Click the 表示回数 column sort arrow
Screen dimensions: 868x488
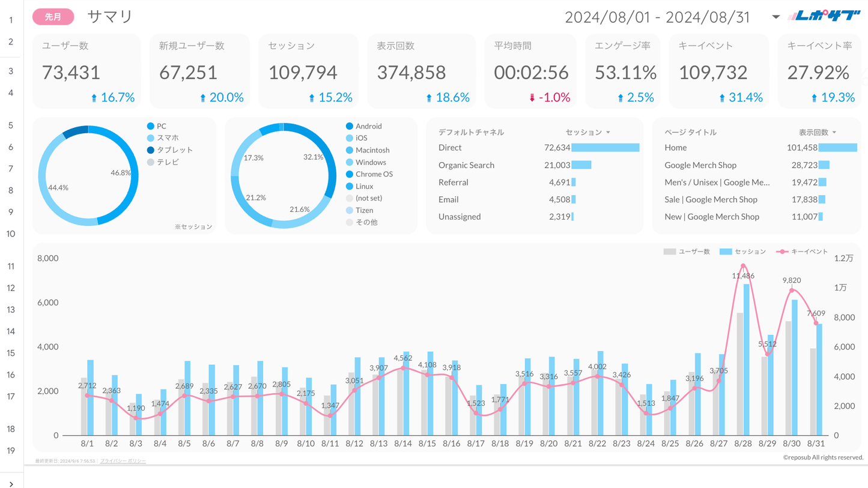834,133
